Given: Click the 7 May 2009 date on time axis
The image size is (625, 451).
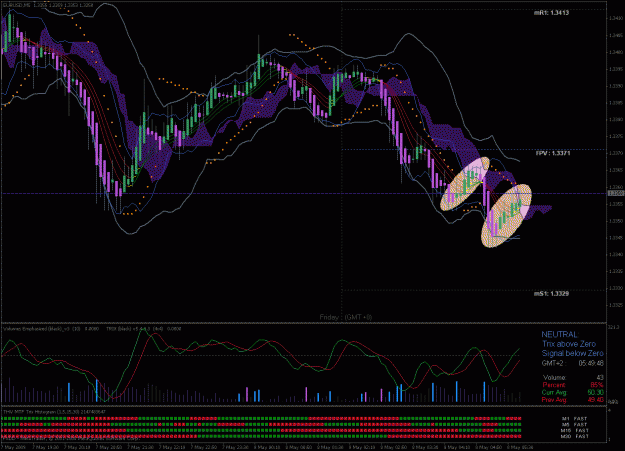Looking at the screenshot, I should coord(13,447).
